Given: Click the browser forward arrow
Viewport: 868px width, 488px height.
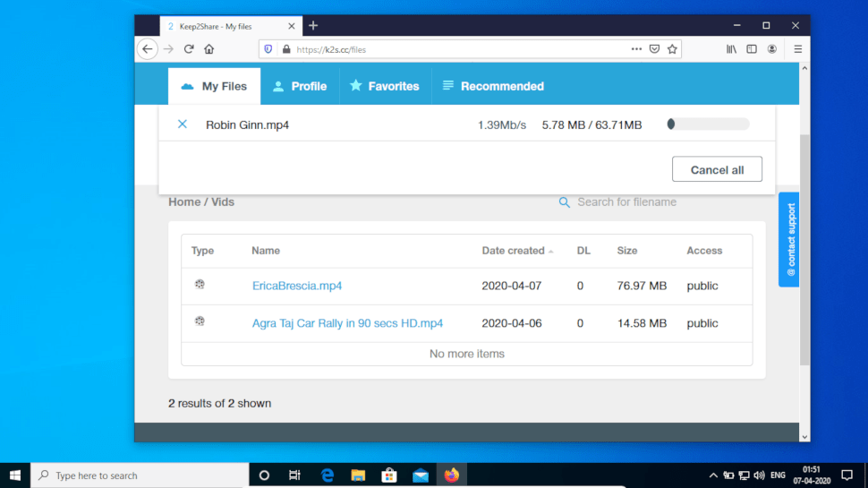Looking at the screenshot, I should pos(168,49).
